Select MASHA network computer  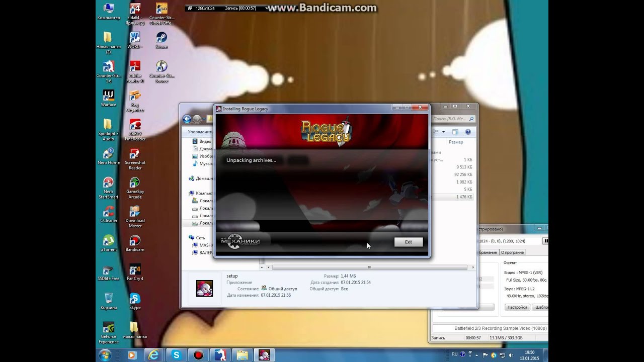(x=203, y=245)
